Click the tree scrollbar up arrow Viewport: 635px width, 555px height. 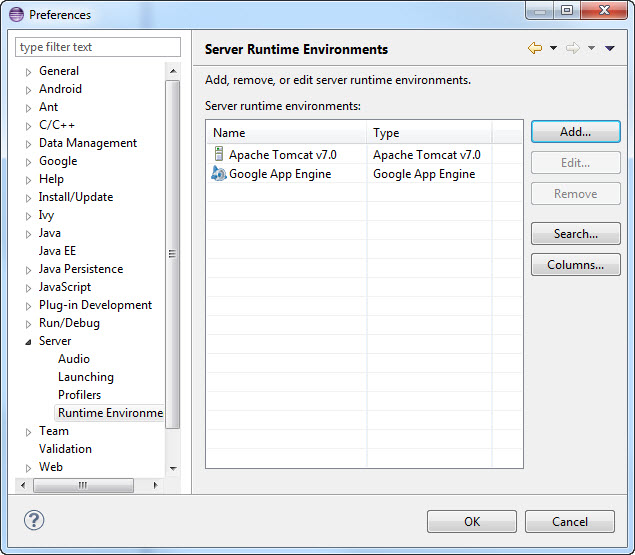pyautogui.click(x=173, y=71)
